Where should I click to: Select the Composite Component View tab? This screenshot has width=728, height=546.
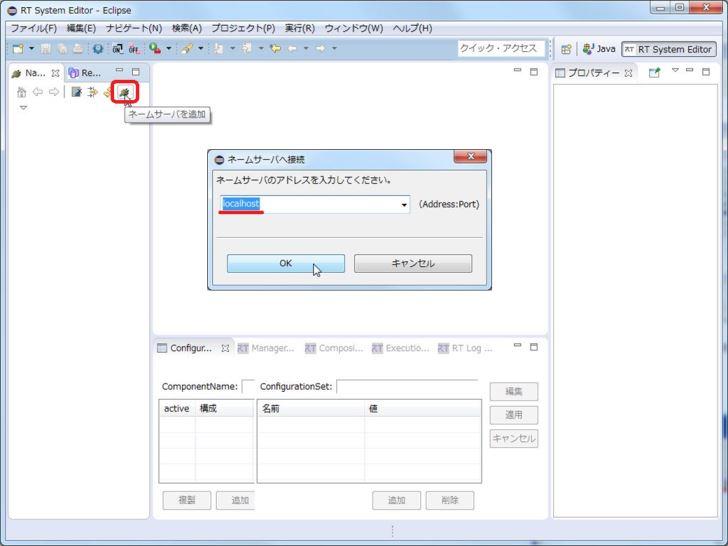coord(334,348)
